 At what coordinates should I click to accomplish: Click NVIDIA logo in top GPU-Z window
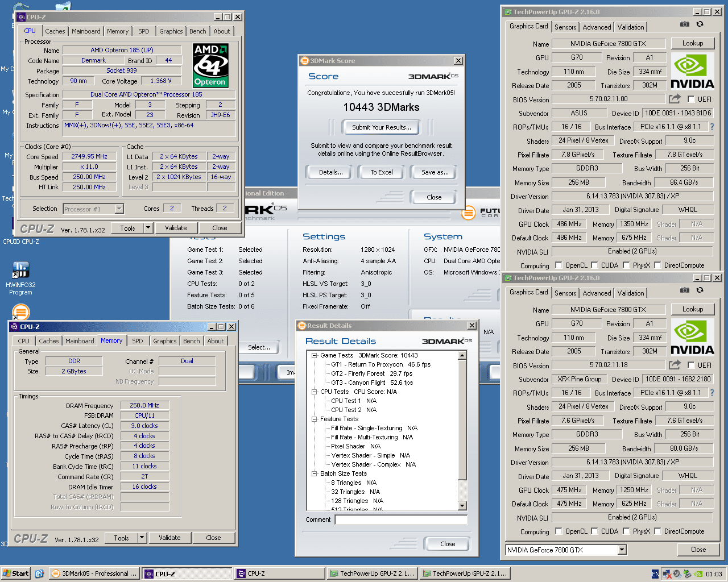[692, 71]
